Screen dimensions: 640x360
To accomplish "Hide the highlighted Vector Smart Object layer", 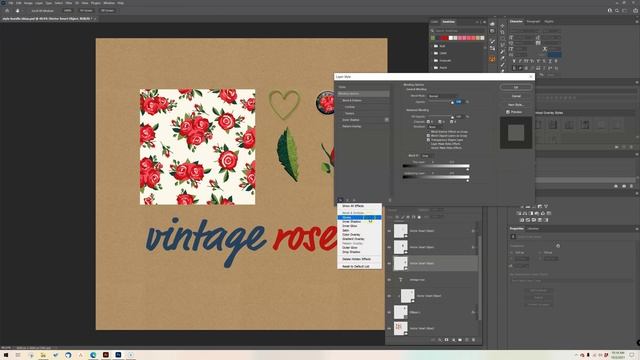I will pyautogui.click(x=389, y=264).
